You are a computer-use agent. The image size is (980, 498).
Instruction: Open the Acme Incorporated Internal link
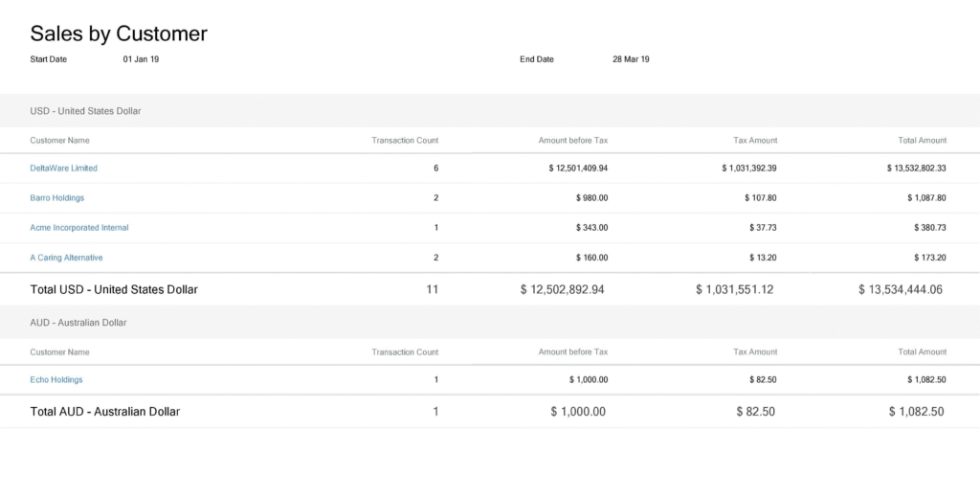point(79,228)
